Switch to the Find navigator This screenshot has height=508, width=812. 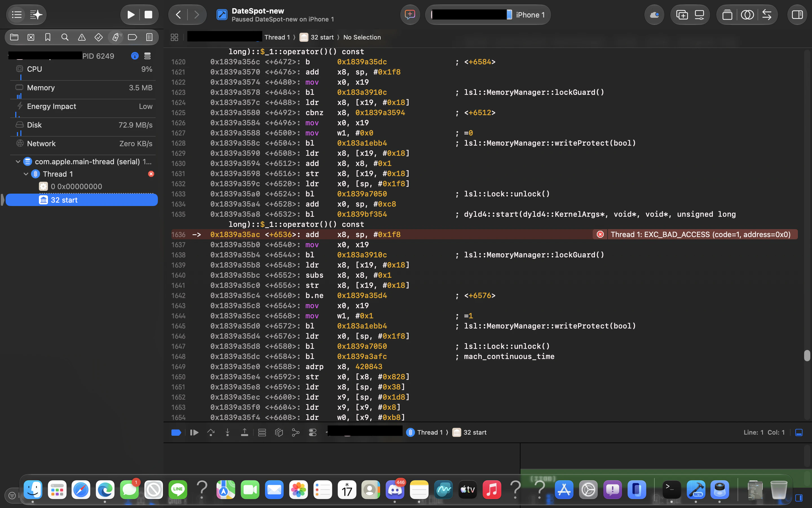65,37
